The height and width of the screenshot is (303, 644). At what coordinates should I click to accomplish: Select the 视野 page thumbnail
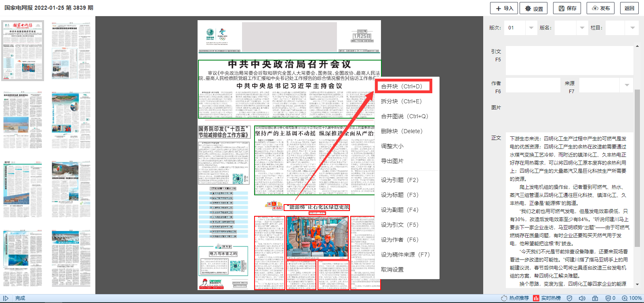pyautogui.click(x=23, y=190)
